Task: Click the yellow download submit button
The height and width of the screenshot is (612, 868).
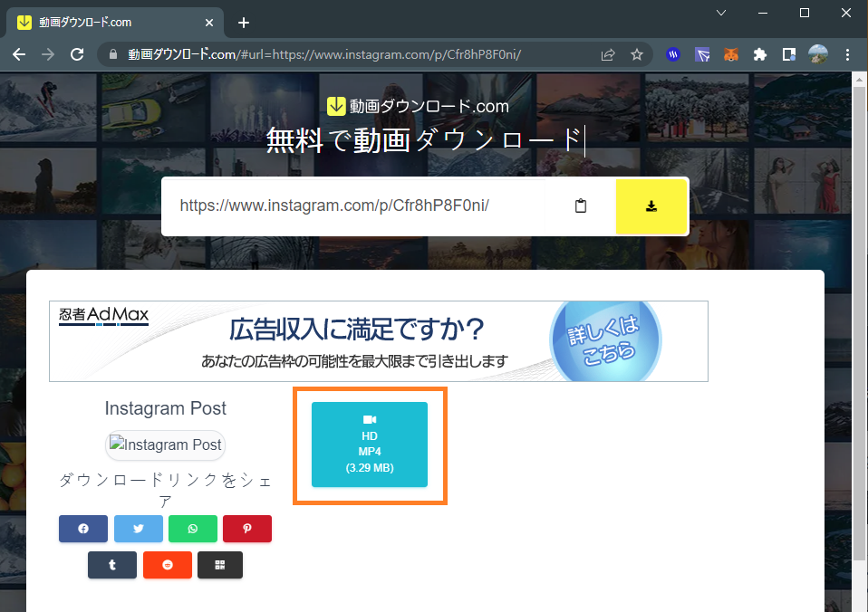Action: point(651,206)
